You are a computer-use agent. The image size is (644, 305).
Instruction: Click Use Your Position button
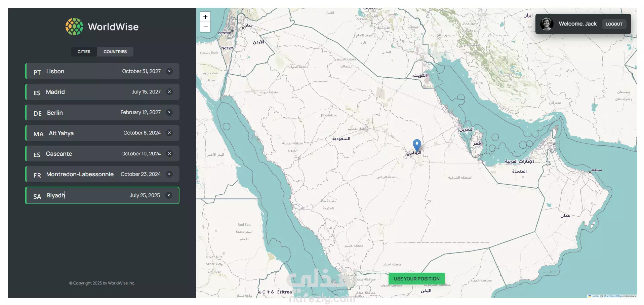click(417, 279)
